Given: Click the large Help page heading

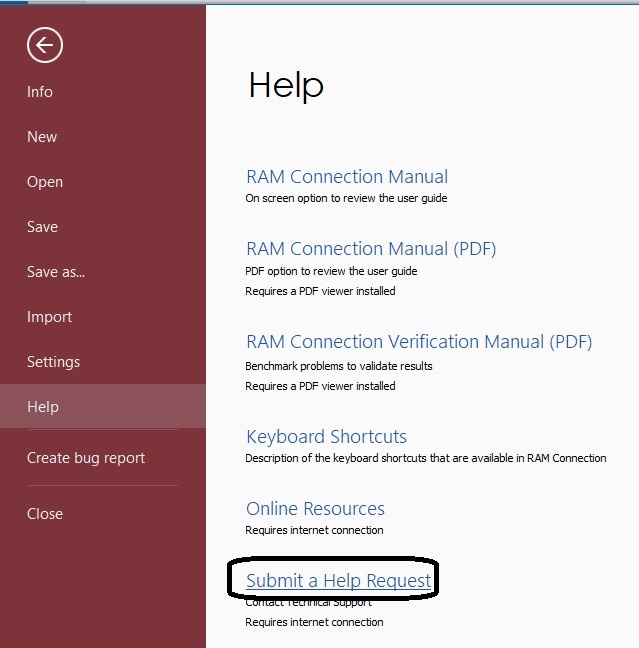Looking at the screenshot, I should coord(286,86).
